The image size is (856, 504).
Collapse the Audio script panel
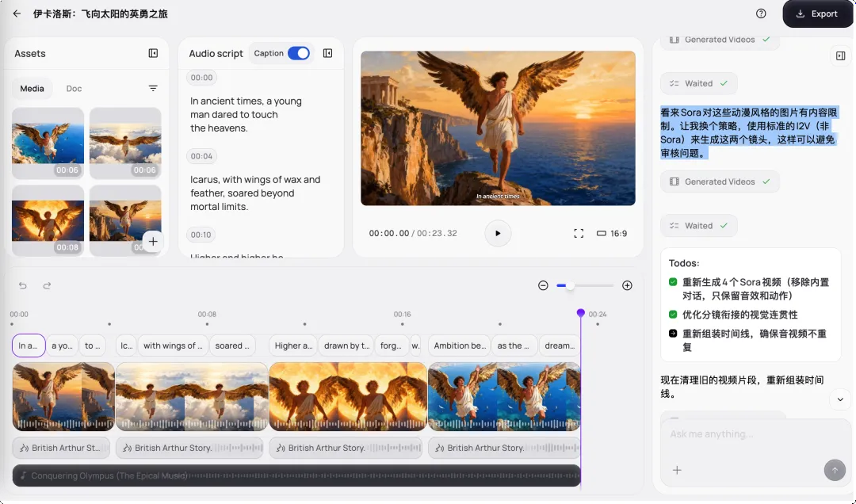[x=327, y=53]
